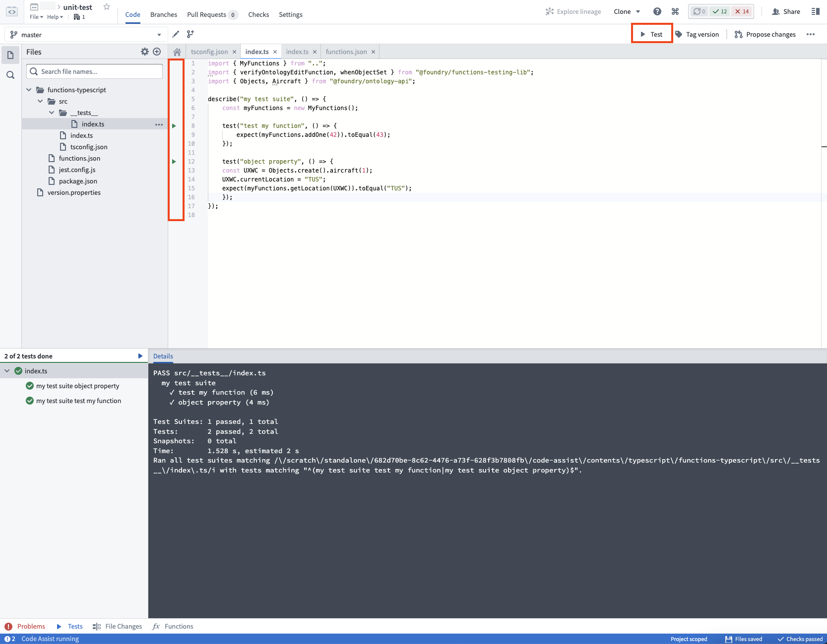The image size is (827, 644).
Task: Collapse index.ts test results group
Action: (x=7, y=371)
